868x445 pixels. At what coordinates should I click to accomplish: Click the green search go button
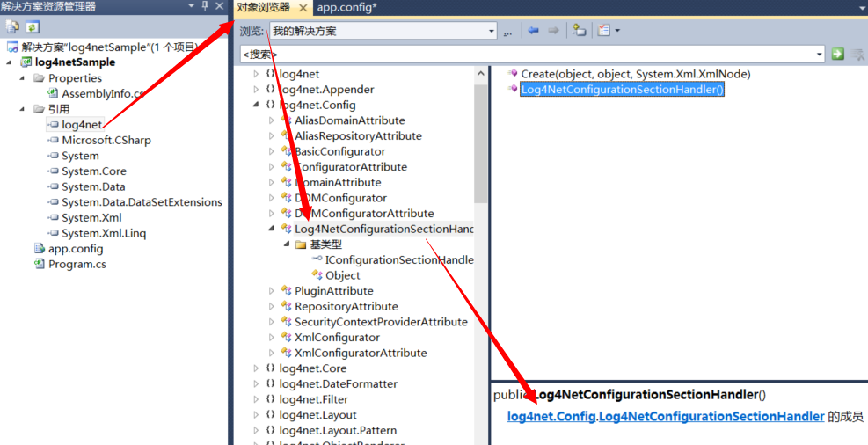(x=837, y=55)
